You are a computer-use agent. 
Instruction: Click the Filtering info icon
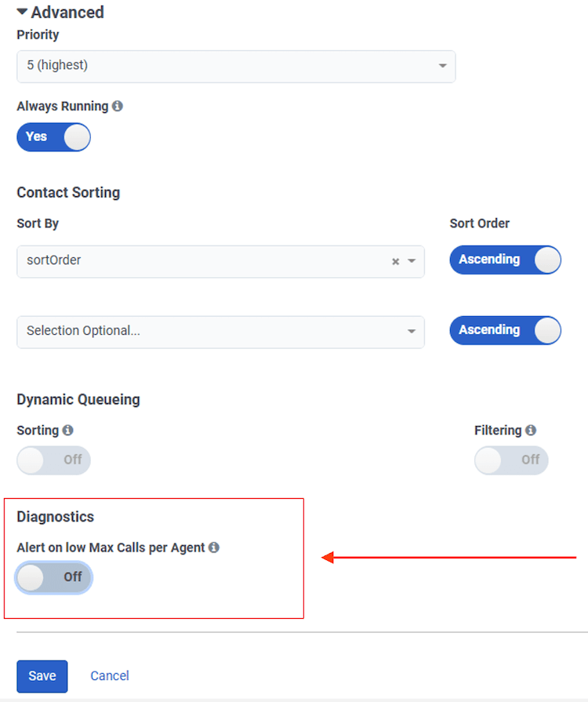click(x=532, y=430)
